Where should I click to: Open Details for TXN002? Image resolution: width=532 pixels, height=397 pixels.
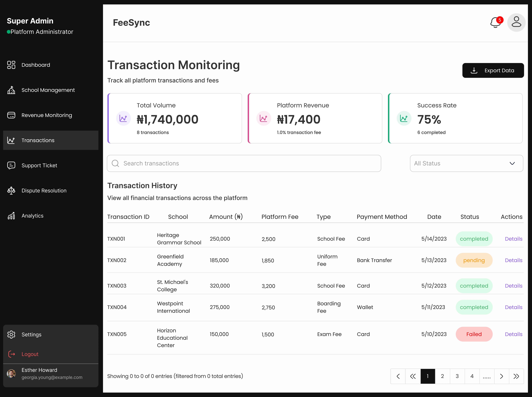tap(514, 260)
